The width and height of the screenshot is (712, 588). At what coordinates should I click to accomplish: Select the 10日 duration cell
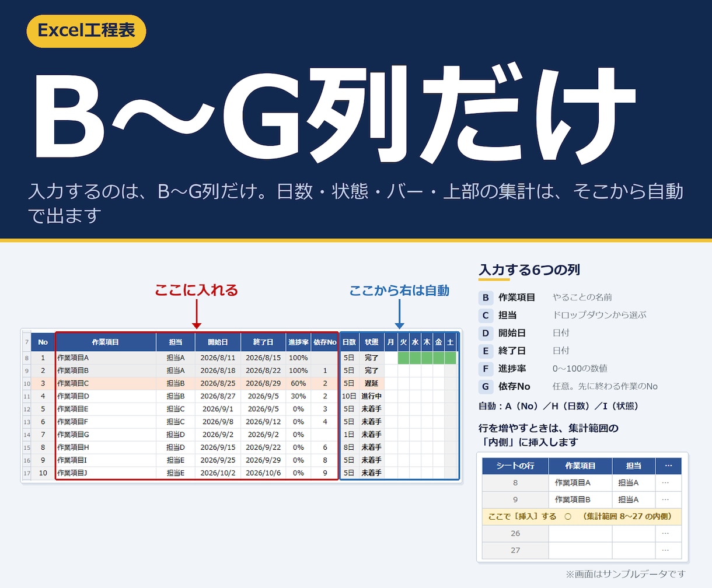pyautogui.click(x=349, y=396)
